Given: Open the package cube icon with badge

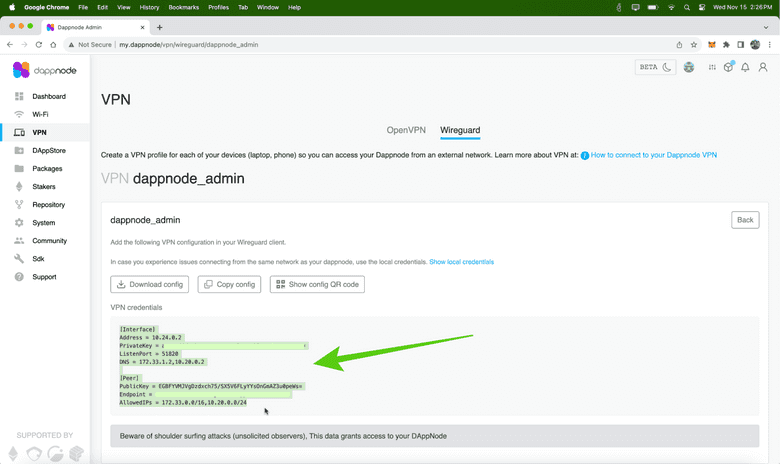Looking at the screenshot, I should [729, 68].
